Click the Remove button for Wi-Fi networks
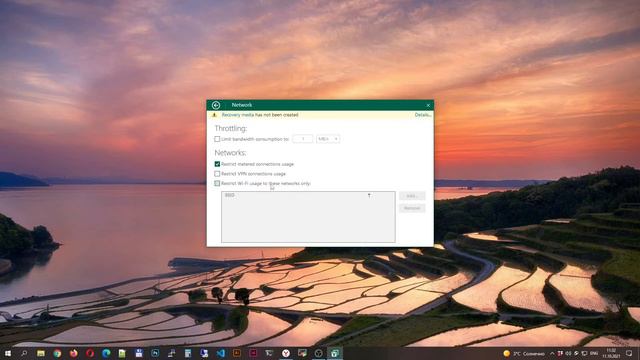The width and height of the screenshot is (640, 360). (412, 208)
